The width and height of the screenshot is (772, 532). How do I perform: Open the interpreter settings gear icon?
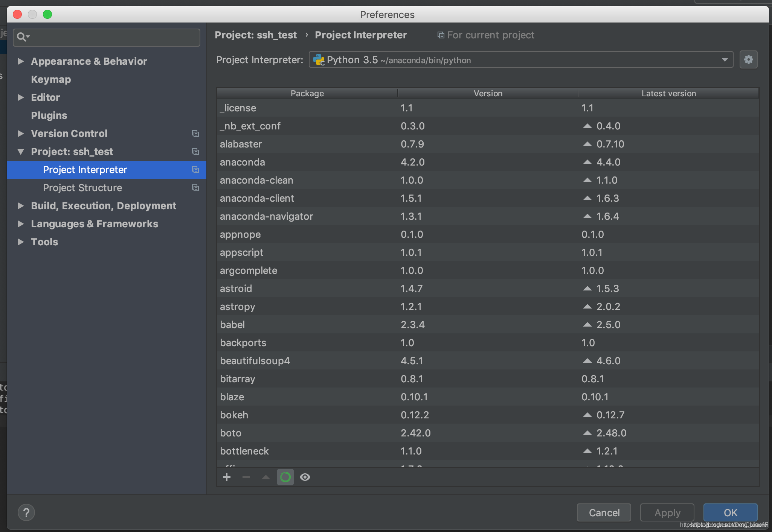point(748,60)
